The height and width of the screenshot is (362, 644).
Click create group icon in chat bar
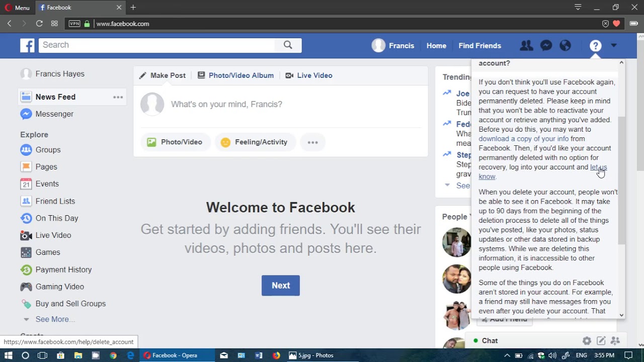(x=615, y=341)
